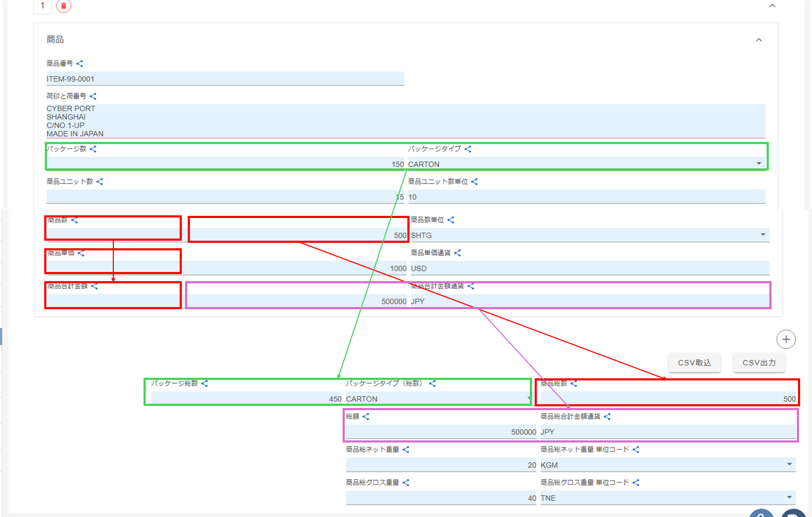Click the 商品番号 field ITEM-99-0001
Screen dimensions: 812x517
pos(224,79)
